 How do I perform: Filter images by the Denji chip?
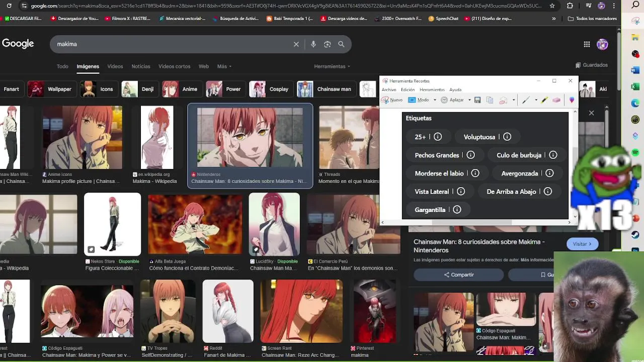click(x=139, y=89)
